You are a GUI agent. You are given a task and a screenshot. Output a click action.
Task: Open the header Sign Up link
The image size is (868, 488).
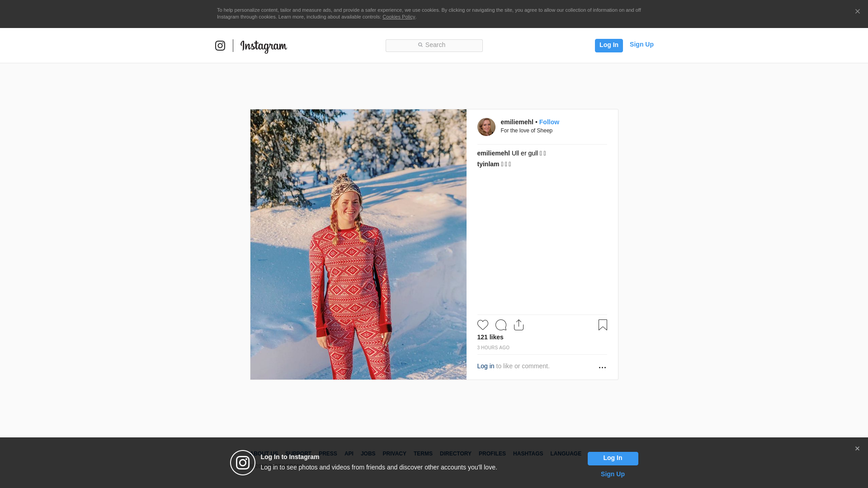642,44
